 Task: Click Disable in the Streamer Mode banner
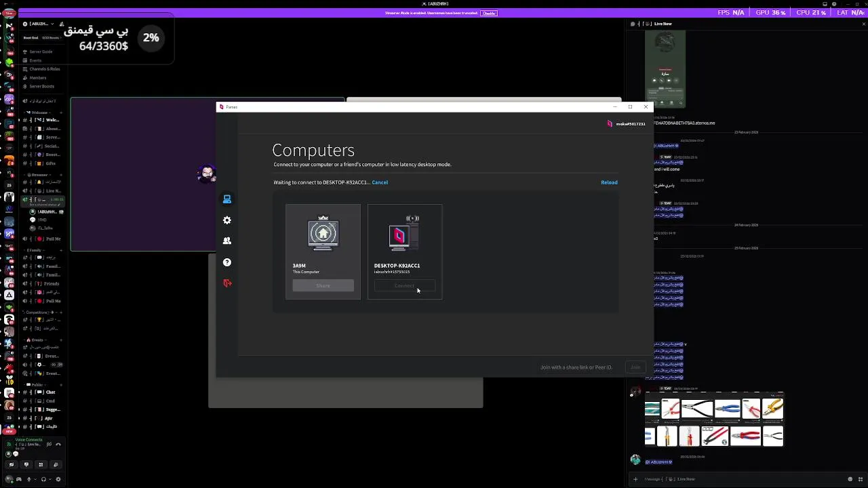pos(488,13)
